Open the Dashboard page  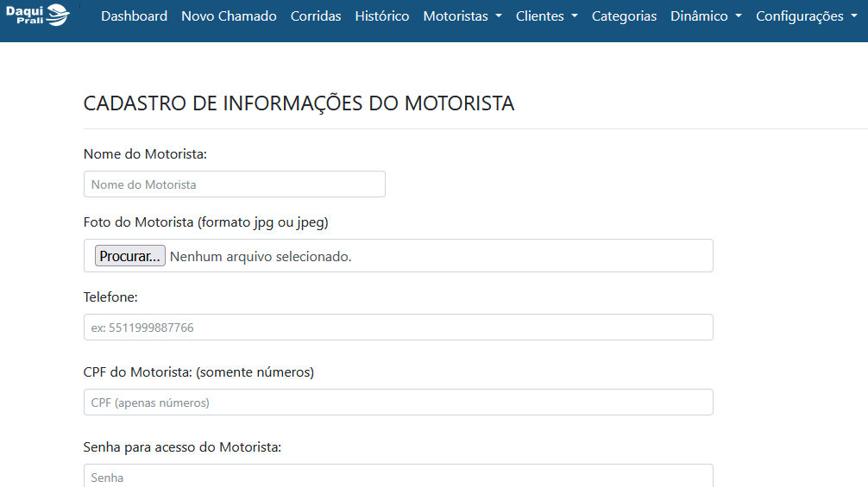coord(134,16)
